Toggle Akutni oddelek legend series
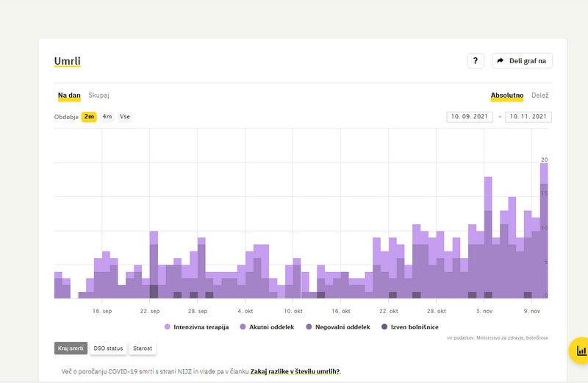This screenshot has height=383, width=588. click(x=268, y=327)
